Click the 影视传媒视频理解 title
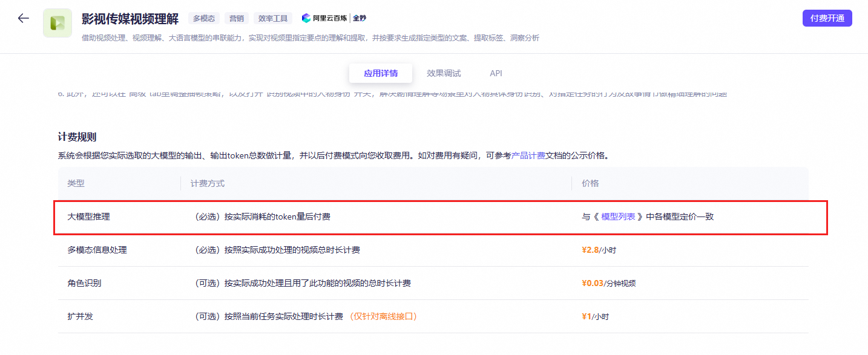 point(130,18)
